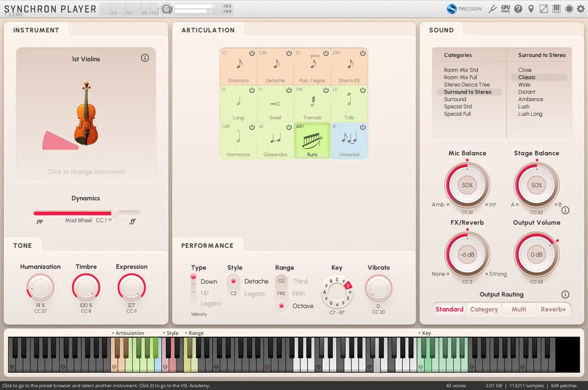Image resolution: width=588 pixels, height=390 pixels.
Task: Collapse the Style keyboard label
Action: (171, 333)
